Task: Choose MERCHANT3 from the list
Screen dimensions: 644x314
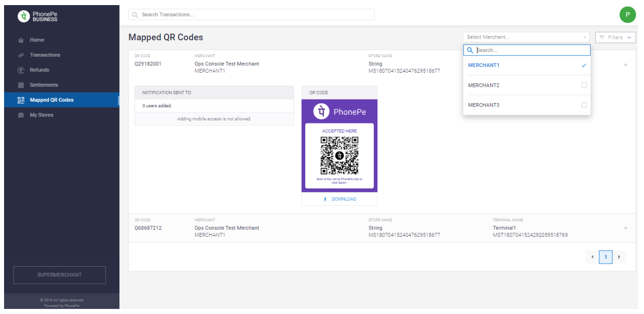Action: click(527, 105)
